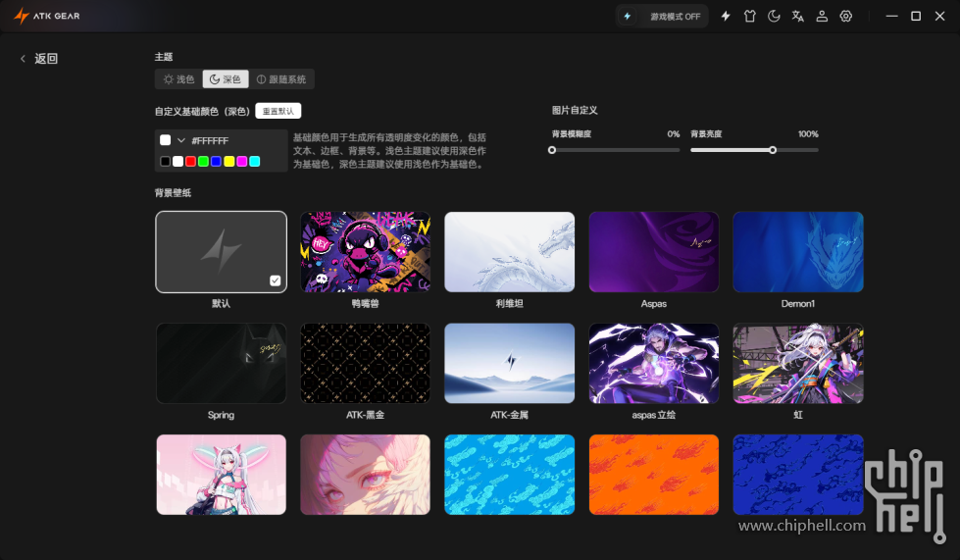Select the 利维坦 dragon wallpaper

pos(509,252)
